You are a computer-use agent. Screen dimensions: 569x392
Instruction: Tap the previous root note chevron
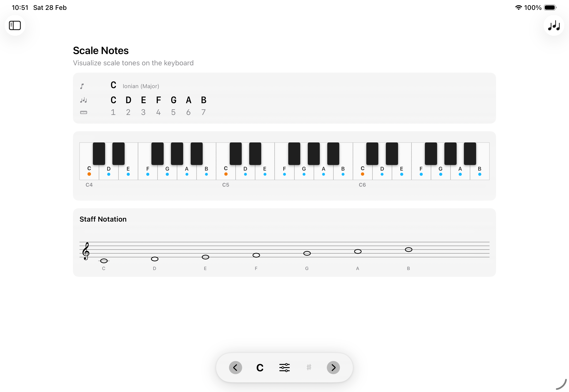point(235,367)
